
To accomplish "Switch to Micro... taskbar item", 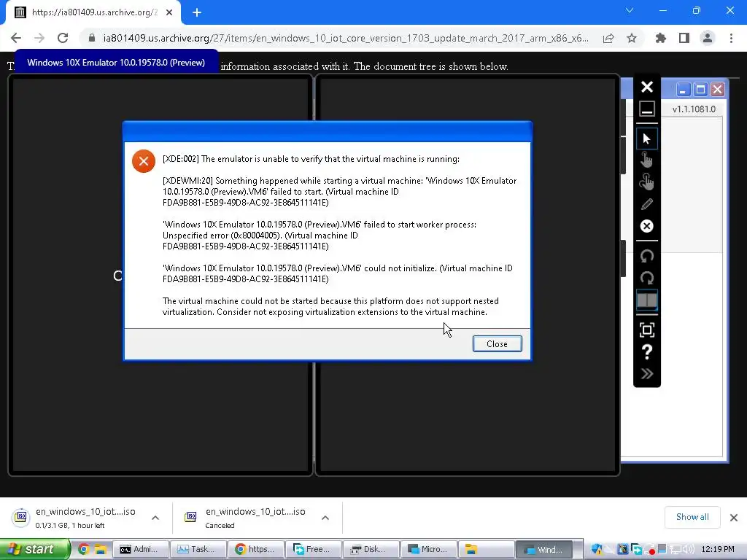I will point(429,549).
